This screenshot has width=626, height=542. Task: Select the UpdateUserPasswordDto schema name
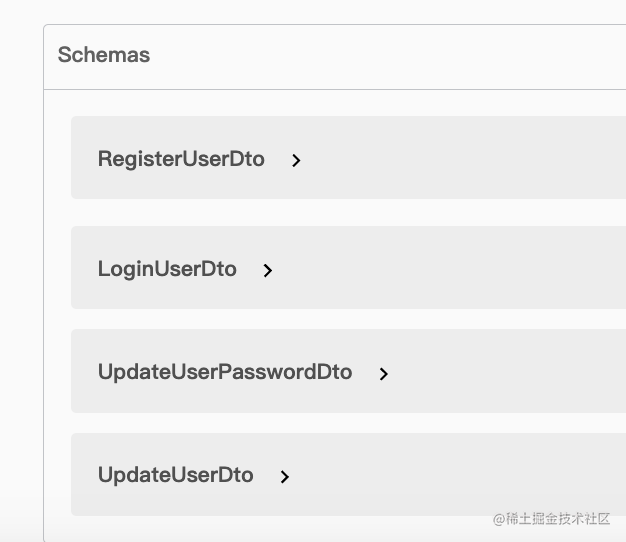[225, 372]
